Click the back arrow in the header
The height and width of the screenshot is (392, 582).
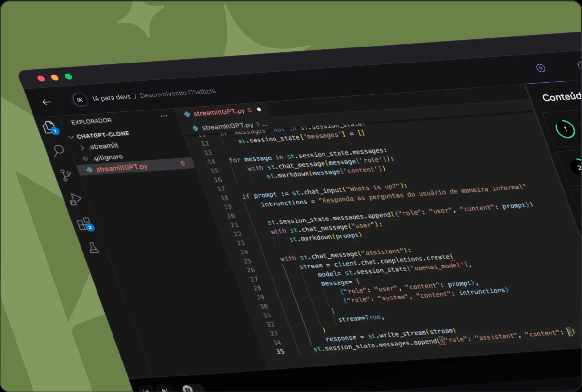tap(47, 102)
